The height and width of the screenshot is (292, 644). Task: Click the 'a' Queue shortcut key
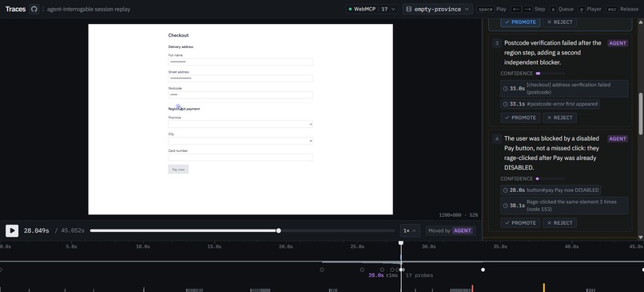[x=552, y=9]
